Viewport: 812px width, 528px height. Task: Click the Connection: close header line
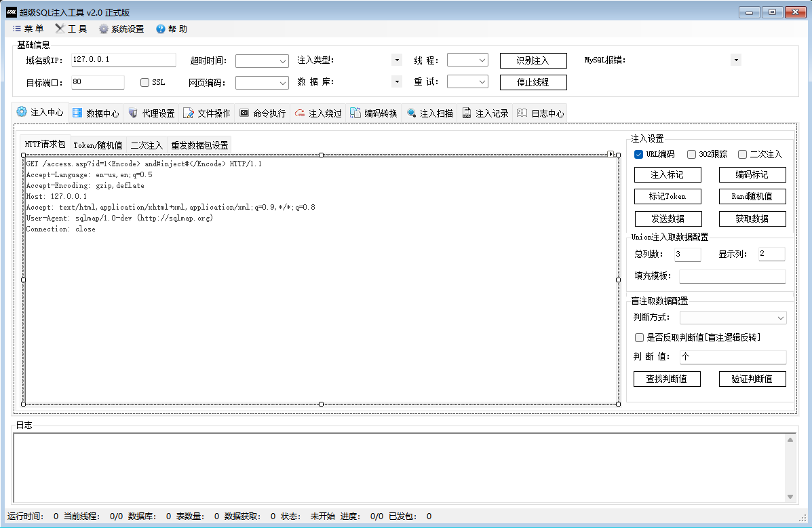[60, 229]
